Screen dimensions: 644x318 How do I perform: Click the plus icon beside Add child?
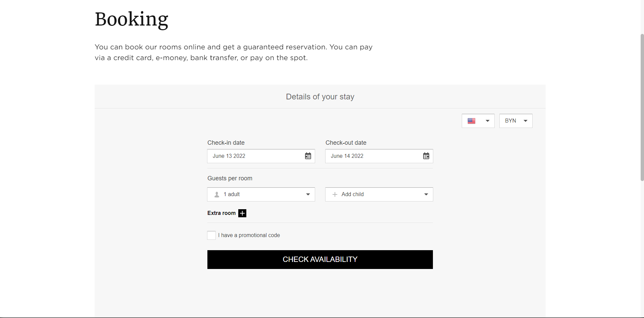[x=335, y=194]
